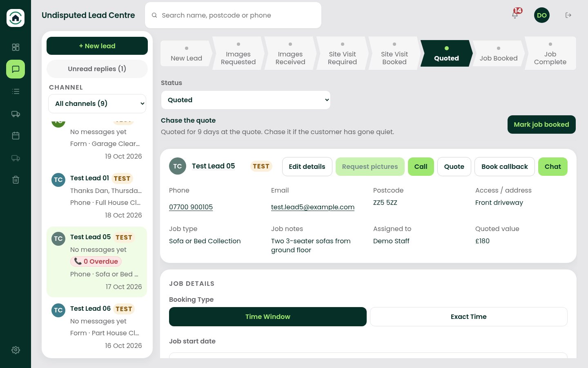Open notifications bell with 14 badge

[x=515, y=15]
